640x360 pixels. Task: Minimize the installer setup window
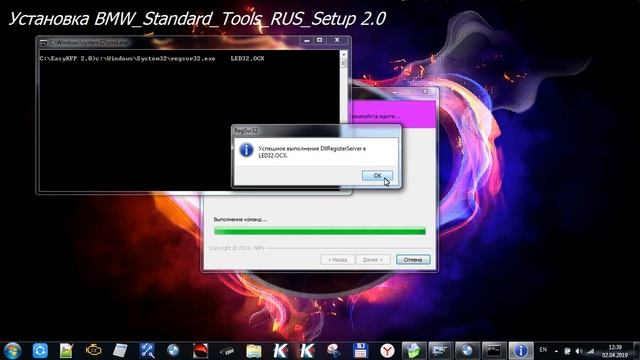coord(394,92)
